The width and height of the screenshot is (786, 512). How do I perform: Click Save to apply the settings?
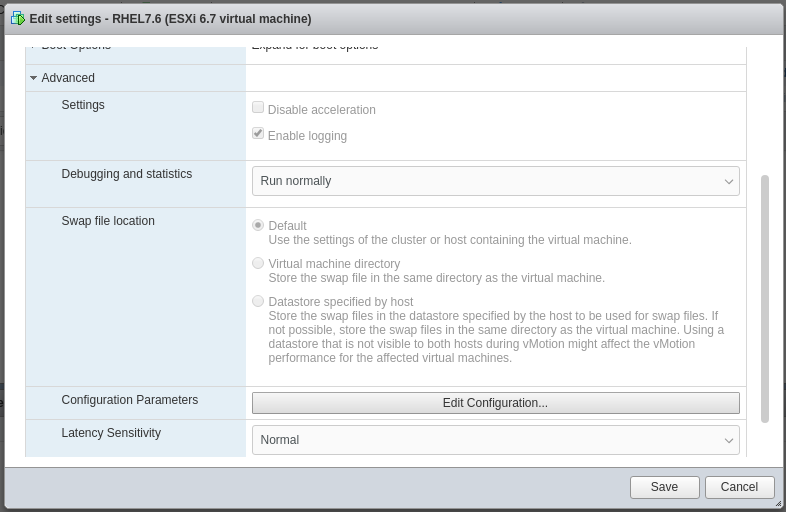tap(664, 487)
